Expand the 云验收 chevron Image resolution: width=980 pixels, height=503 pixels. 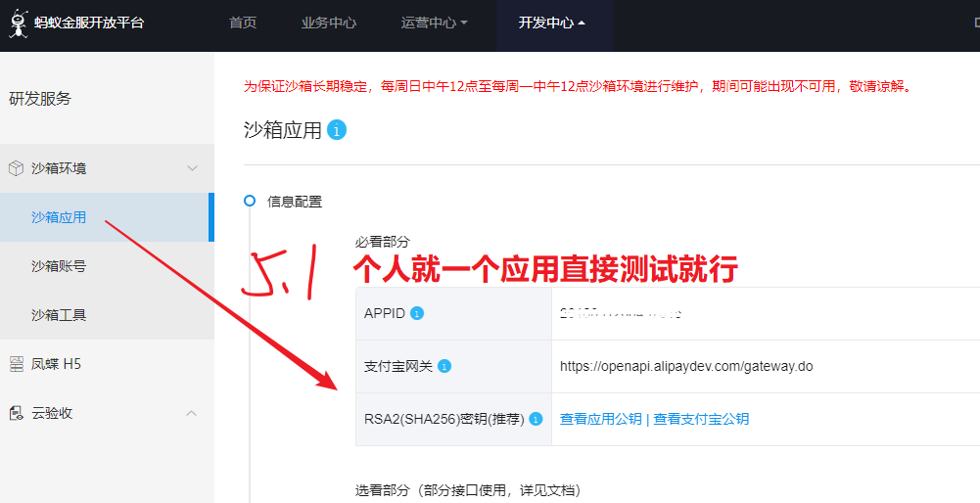tap(192, 413)
